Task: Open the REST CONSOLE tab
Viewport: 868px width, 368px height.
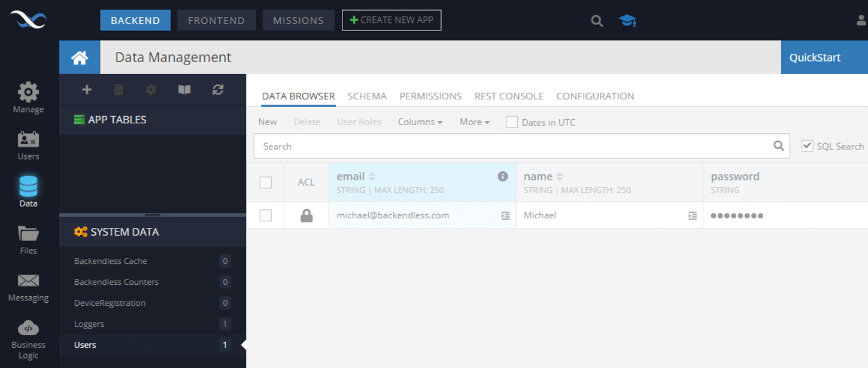Action: [x=509, y=96]
